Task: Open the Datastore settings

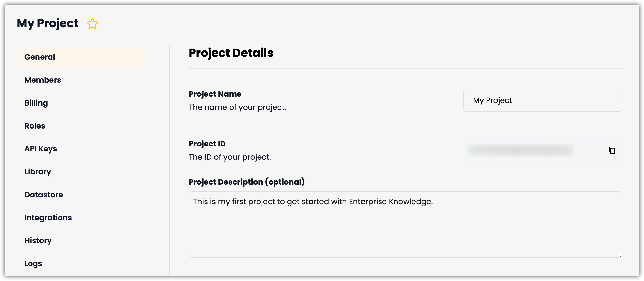Action: click(x=44, y=195)
